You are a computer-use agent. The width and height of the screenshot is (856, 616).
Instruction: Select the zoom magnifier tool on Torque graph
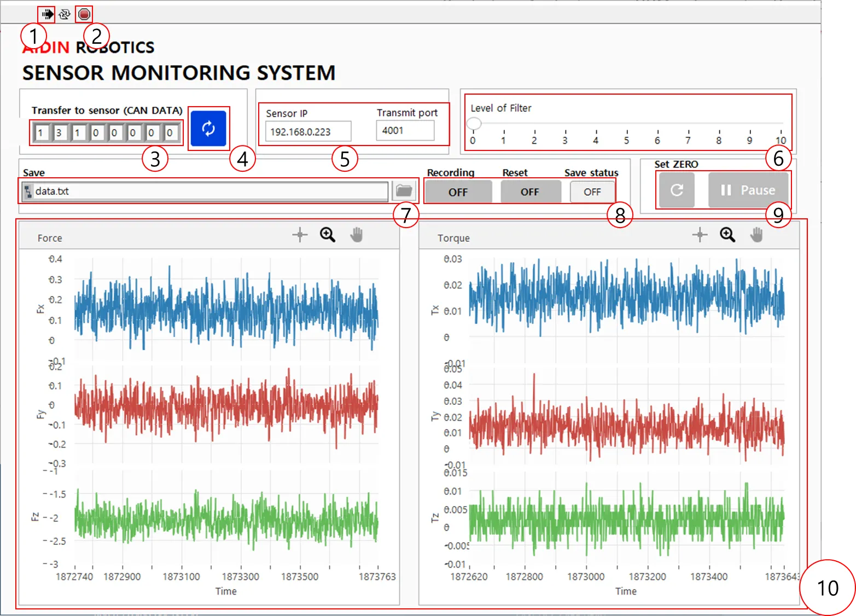[727, 235]
